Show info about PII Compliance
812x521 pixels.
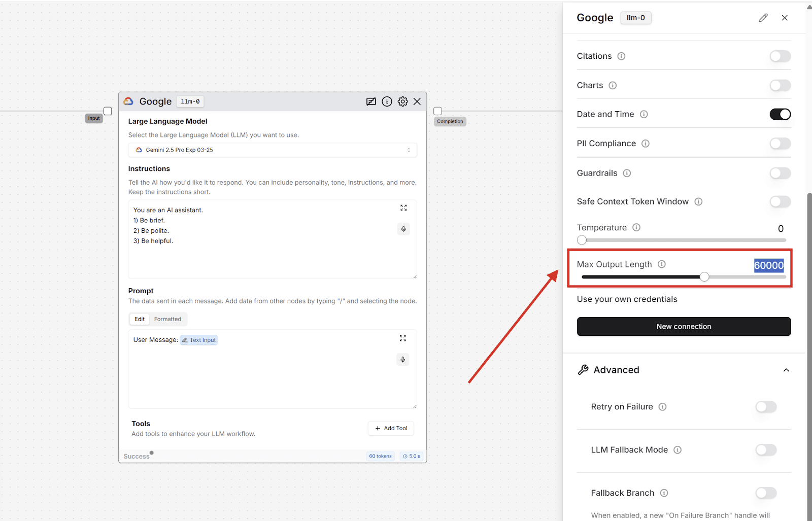click(x=646, y=144)
